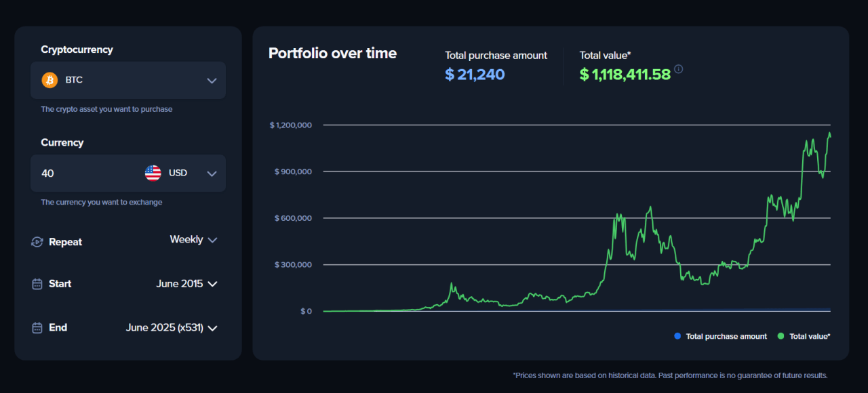Toggle the Total purchase amount legend dot
868x393 pixels.
click(677, 336)
